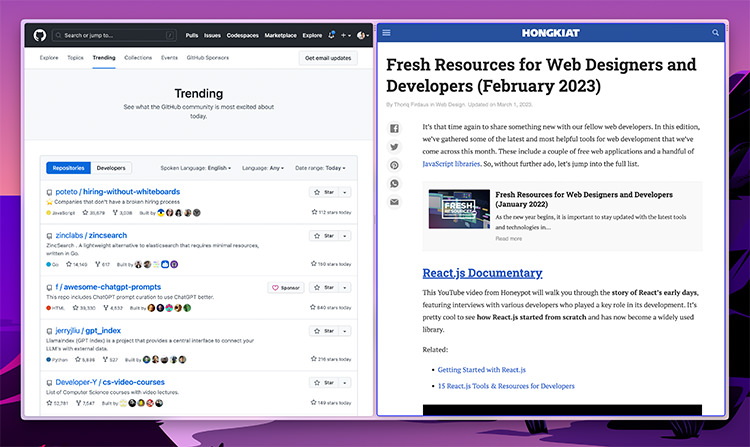Open stargazers count 14,149 for zincsearch

pos(77,264)
